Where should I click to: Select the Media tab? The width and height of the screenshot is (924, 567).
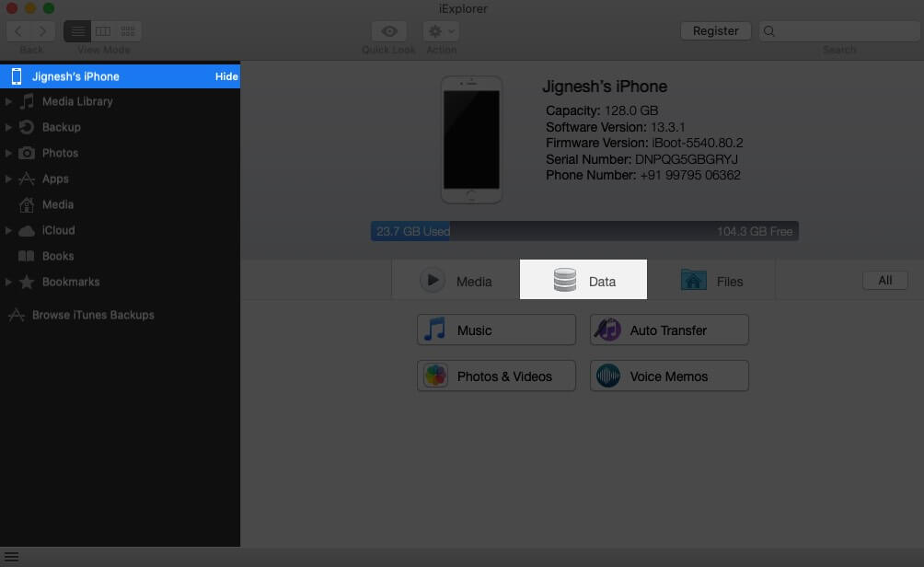pos(456,280)
